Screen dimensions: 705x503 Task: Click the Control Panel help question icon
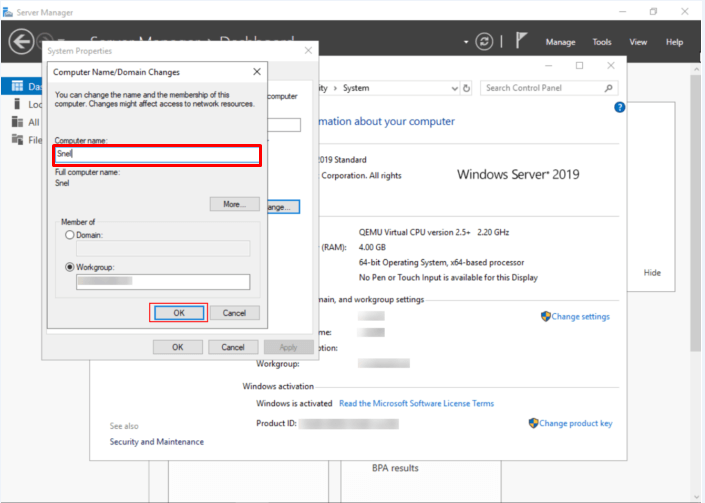pos(619,107)
